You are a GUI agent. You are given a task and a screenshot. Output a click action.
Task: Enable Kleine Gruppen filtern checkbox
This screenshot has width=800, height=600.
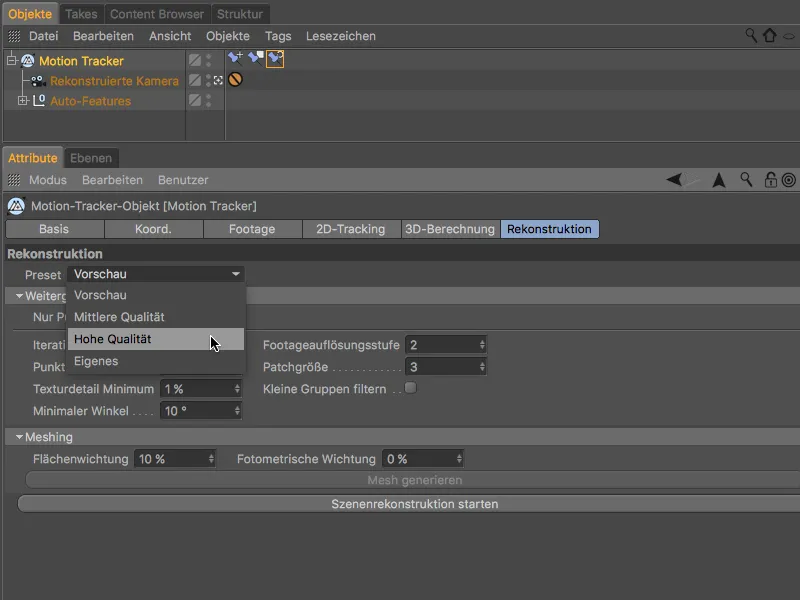410,388
